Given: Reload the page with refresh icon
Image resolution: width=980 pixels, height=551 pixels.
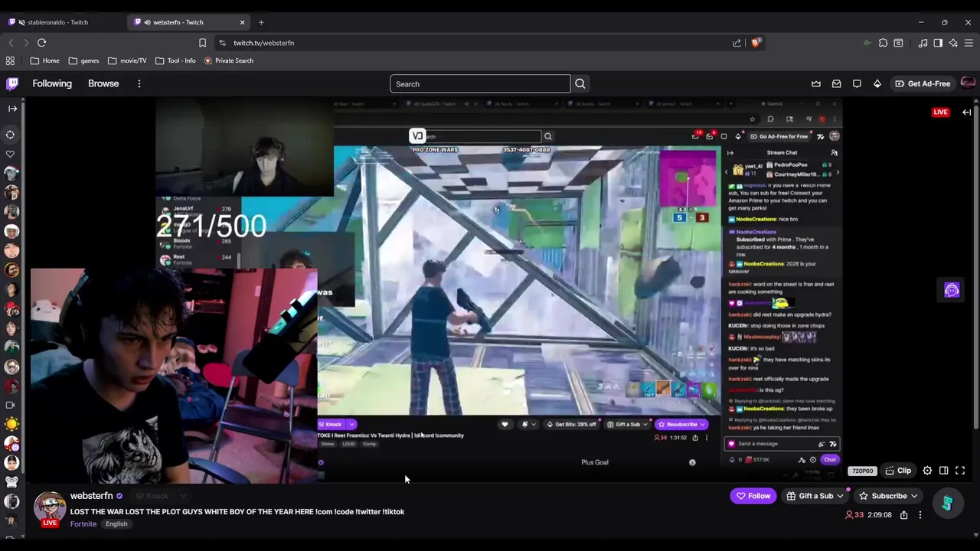Looking at the screenshot, I should tap(42, 43).
